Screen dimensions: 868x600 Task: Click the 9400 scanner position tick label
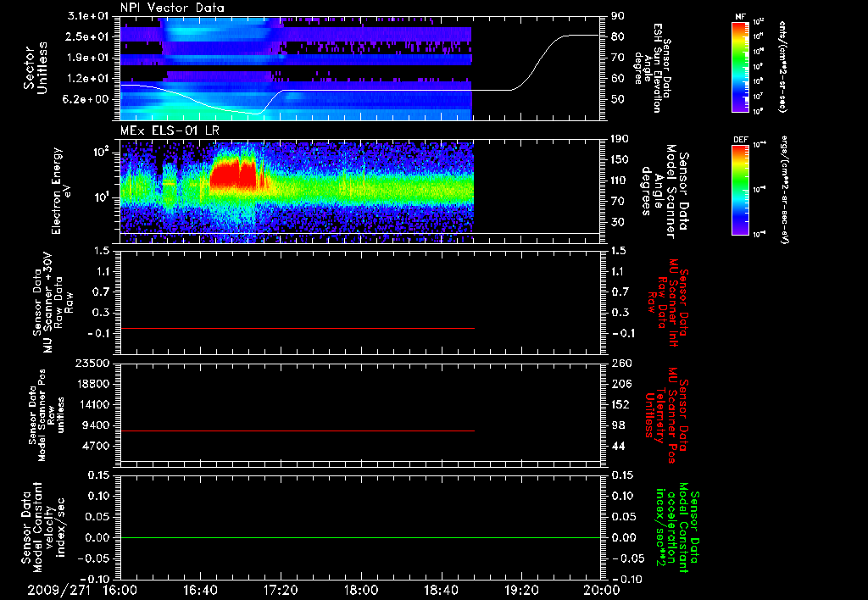click(x=95, y=425)
